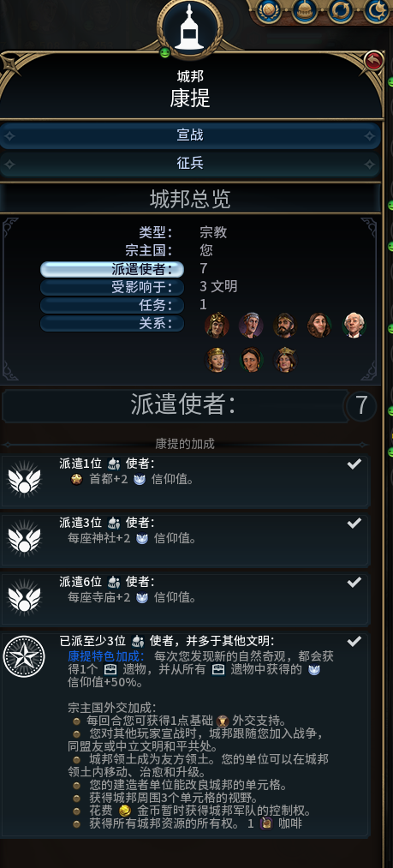Click the circular arrows icon in top bar
This screenshot has width=393, height=868.
pos(340,10)
